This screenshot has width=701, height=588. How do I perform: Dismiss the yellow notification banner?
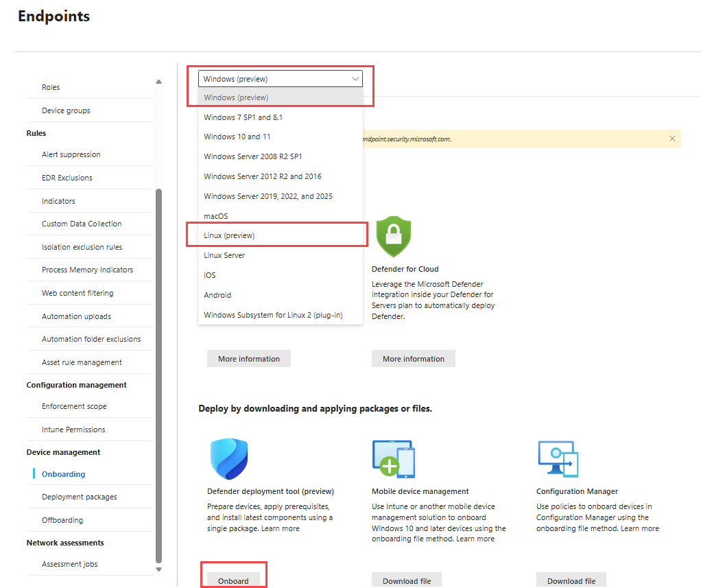[x=672, y=139]
